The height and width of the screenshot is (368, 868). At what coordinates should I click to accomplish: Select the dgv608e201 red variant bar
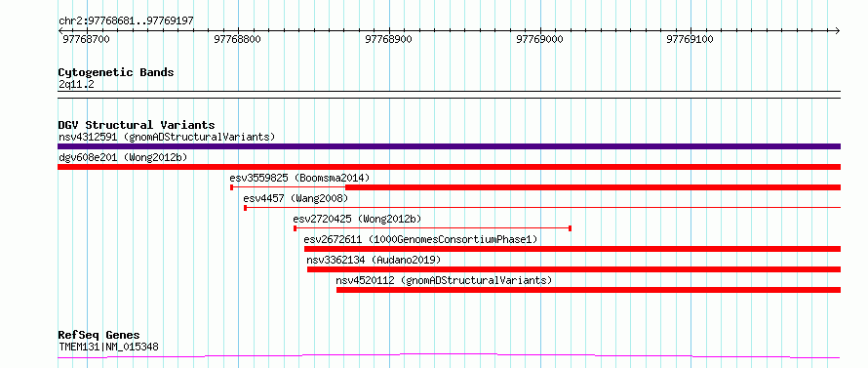[x=449, y=167]
